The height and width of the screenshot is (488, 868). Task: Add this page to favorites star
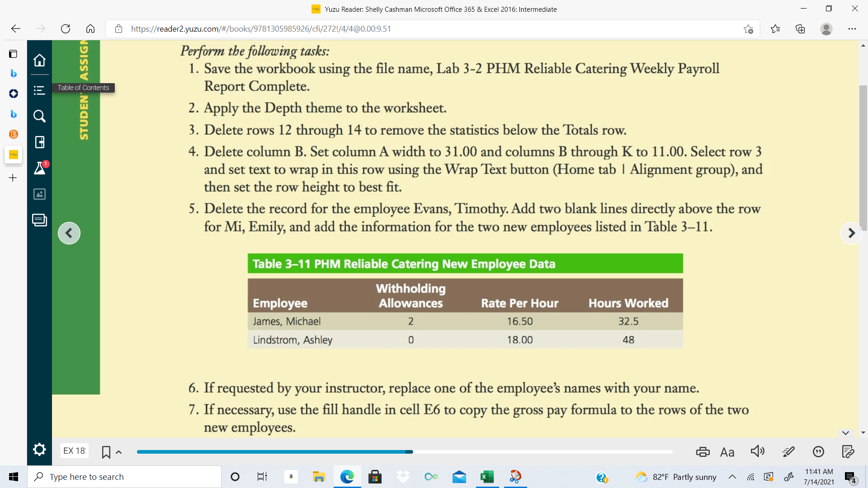pos(748,29)
